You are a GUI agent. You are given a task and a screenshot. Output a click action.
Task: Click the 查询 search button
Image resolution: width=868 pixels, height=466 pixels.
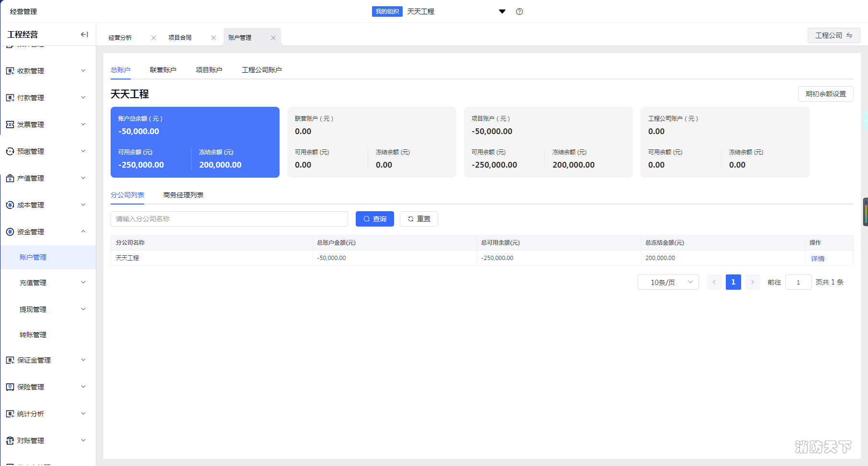pyautogui.click(x=374, y=219)
